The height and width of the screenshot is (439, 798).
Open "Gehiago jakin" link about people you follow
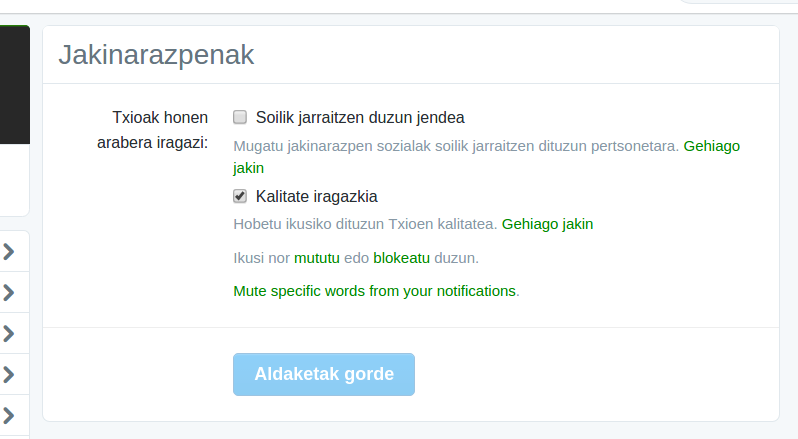pos(711,145)
